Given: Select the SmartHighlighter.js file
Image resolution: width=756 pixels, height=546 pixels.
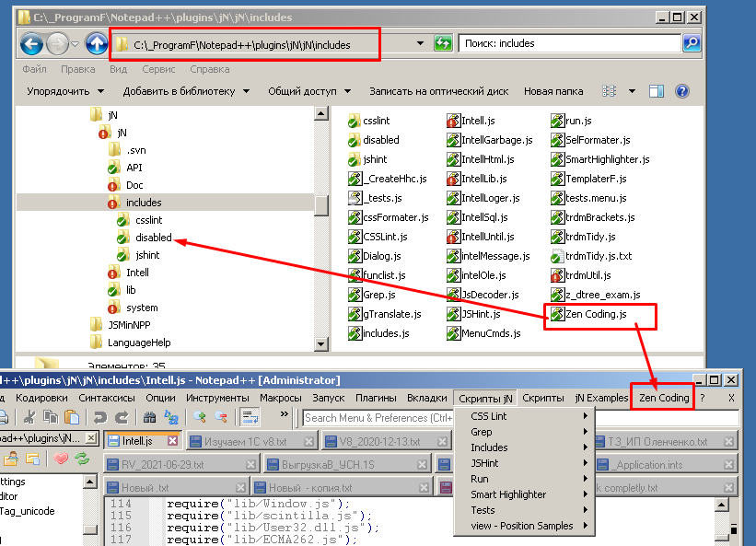Looking at the screenshot, I should point(600,159).
